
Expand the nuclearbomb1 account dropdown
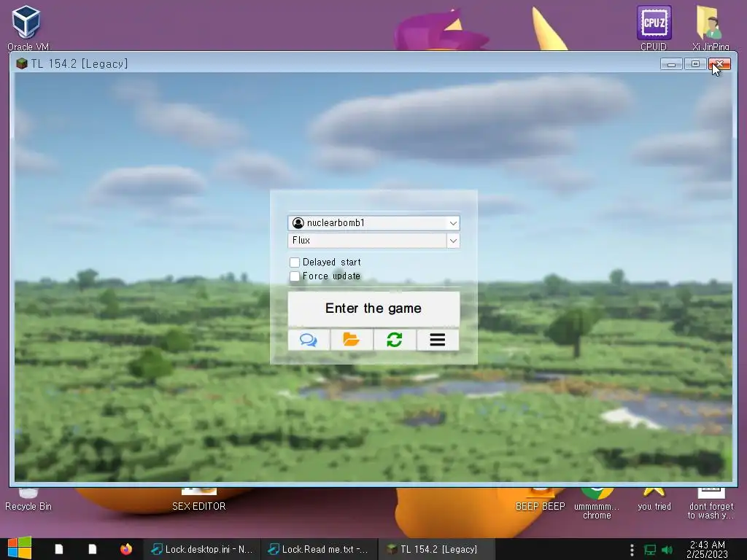[453, 223]
